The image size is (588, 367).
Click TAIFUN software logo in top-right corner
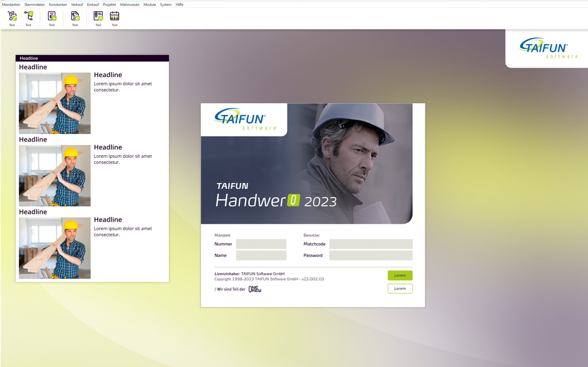pos(548,48)
